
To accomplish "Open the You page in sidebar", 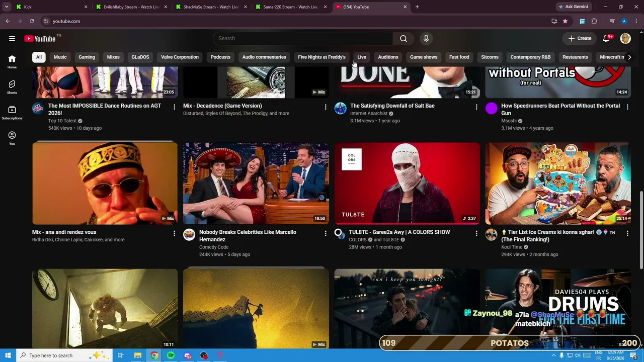I will pos(12,138).
